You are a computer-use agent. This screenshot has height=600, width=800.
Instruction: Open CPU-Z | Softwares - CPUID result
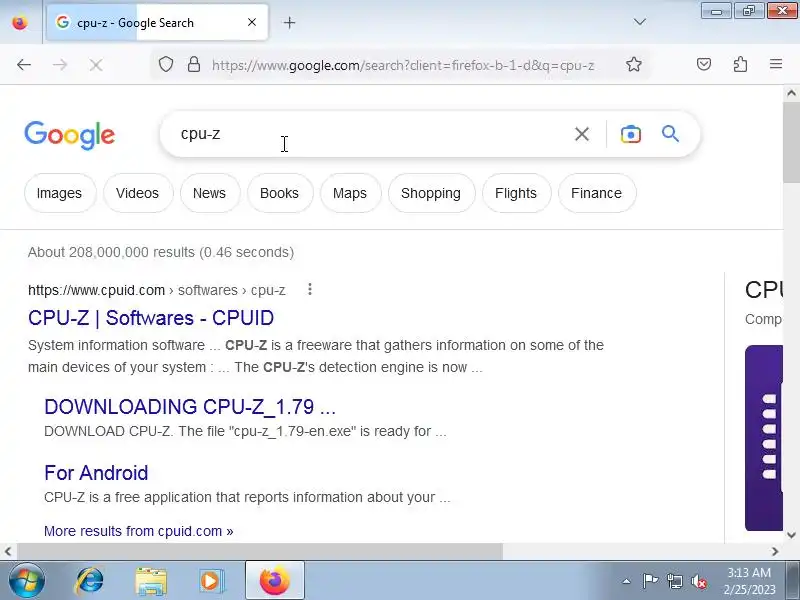(x=151, y=318)
